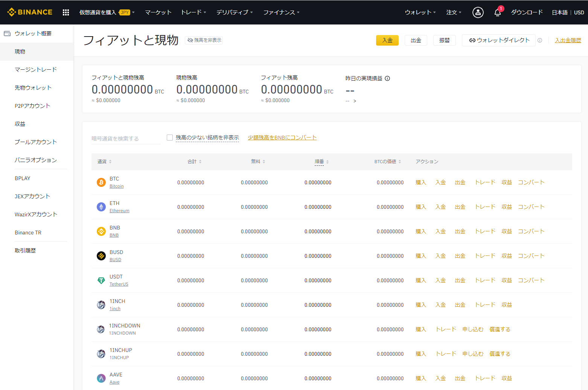Select 先物ウォレット in sidebar
This screenshot has width=588, height=390.
(x=37, y=88)
